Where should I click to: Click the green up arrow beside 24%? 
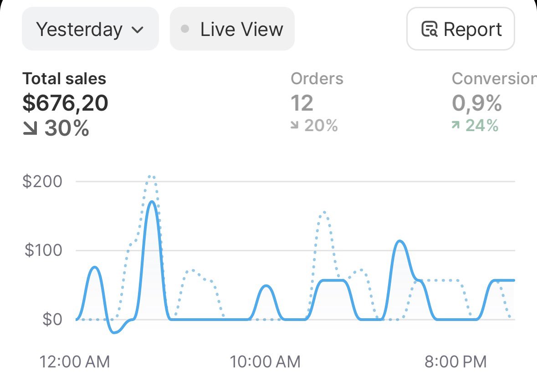pos(455,125)
